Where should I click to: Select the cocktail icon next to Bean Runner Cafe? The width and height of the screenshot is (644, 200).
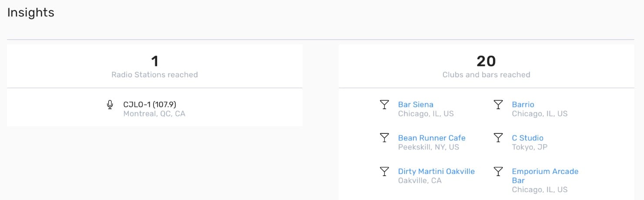tap(384, 138)
